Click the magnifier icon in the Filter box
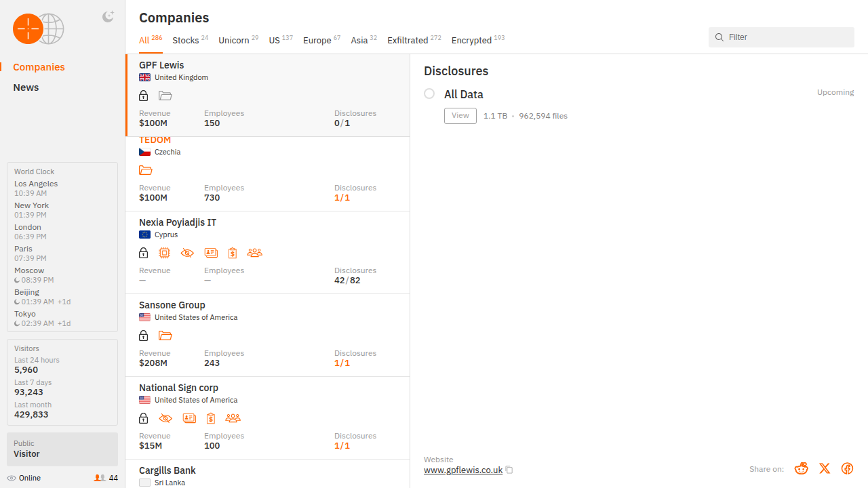The height and width of the screenshot is (488, 868). click(719, 37)
